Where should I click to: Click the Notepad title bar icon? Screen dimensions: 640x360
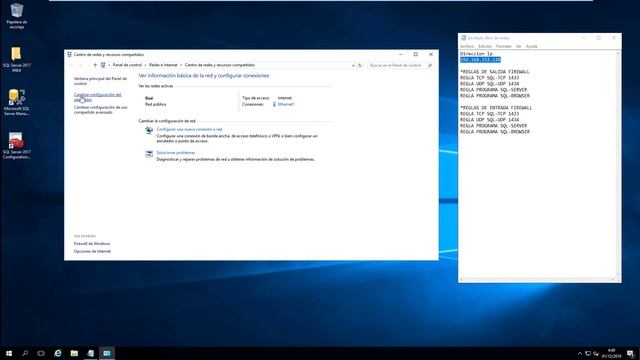click(x=463, y=38)
